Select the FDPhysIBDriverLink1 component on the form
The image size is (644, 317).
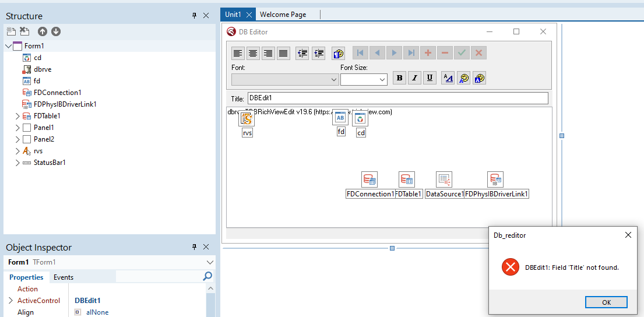pos(495,180)
